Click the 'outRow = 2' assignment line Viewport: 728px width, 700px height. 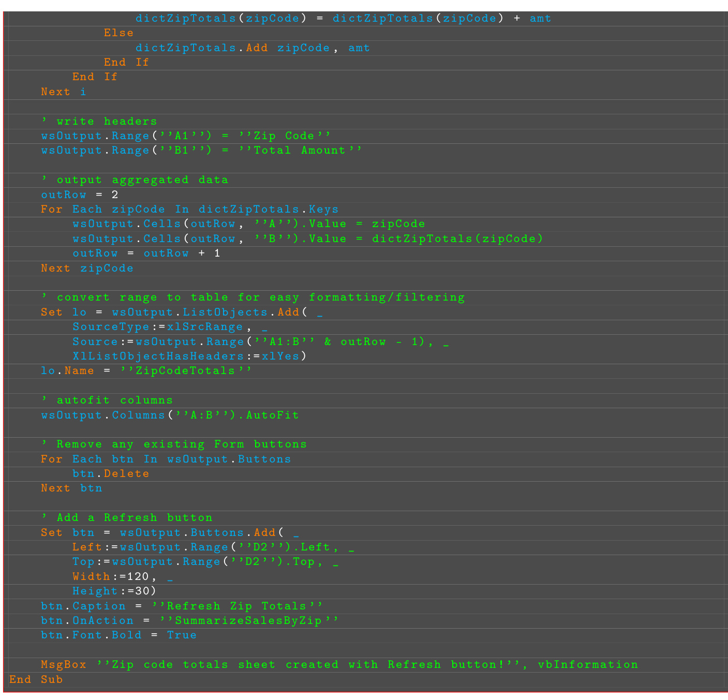(80, 195)
